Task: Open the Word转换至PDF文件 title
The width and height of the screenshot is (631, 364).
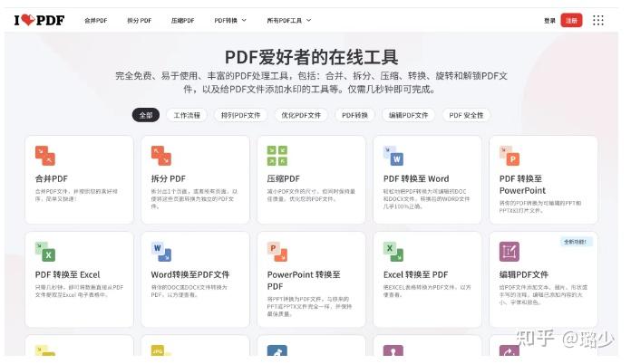Action: pyautogui.click(x=190, y=274)
